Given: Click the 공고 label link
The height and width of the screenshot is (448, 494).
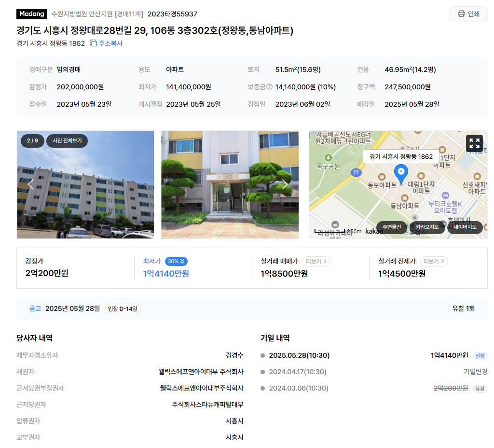Looking at the screenshot, I should tap(35, 308).
